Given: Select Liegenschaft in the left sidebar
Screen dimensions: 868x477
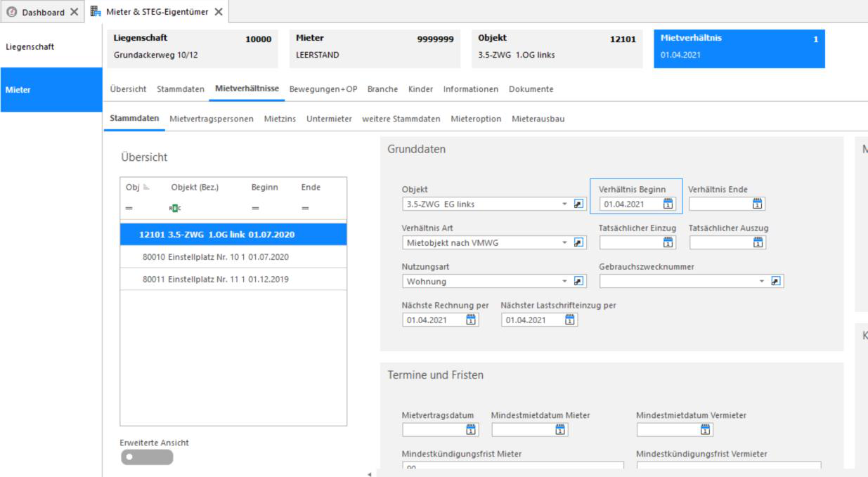Looking at the screenshot, I should point(51,47).
